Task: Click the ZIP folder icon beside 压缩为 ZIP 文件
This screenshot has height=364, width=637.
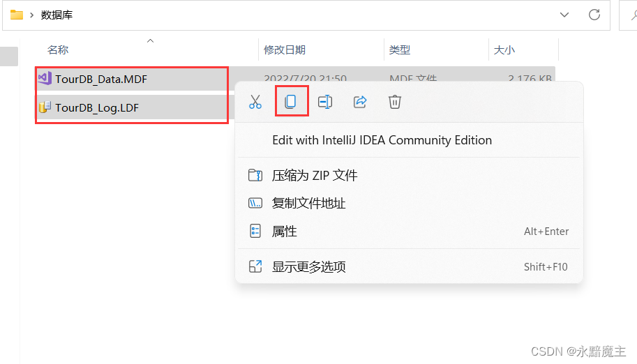Action: tap(255, 176)
